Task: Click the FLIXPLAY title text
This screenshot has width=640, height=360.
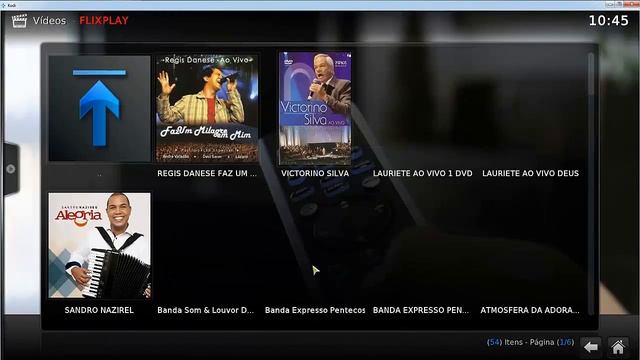Action: tap(104, 20)
